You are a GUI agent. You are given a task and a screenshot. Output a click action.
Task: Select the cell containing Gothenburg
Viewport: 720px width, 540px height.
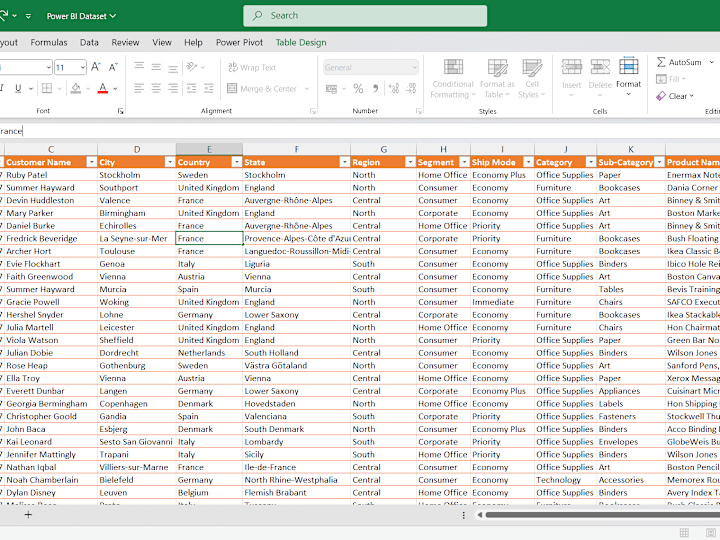point(137,366)
